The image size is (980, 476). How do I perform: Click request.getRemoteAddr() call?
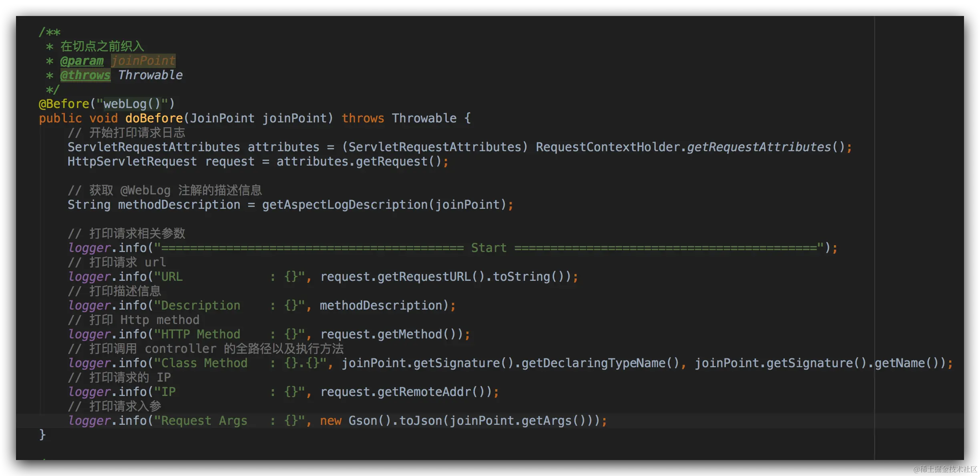[x=406, y=392]
